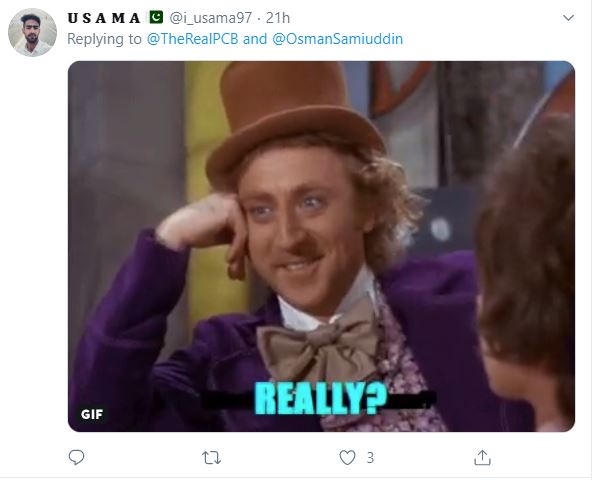Click the tan bow tie in GIF
This screenshot has width=594, height=480.
[x=318, y=347]
